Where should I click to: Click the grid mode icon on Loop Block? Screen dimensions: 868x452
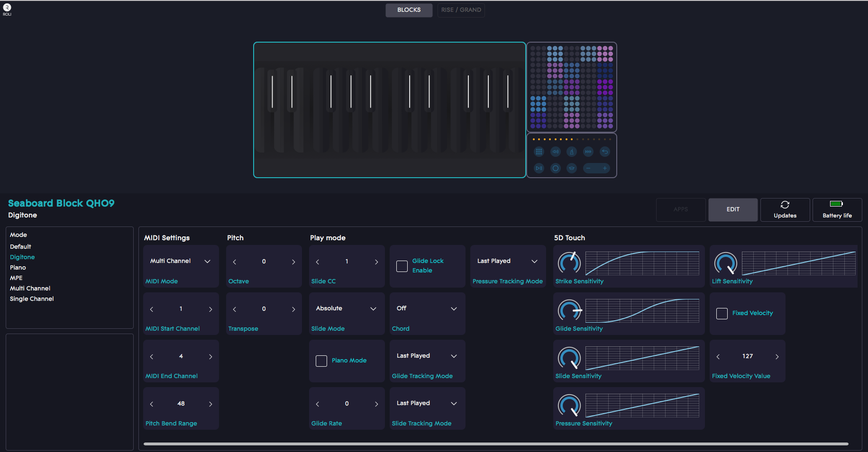click(539, 152)
